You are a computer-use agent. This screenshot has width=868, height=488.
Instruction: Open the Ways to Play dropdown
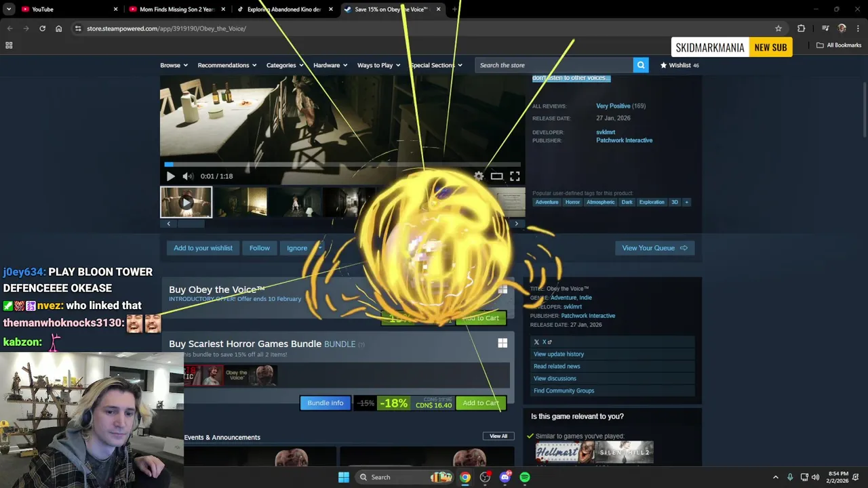[x=378, y=65]
